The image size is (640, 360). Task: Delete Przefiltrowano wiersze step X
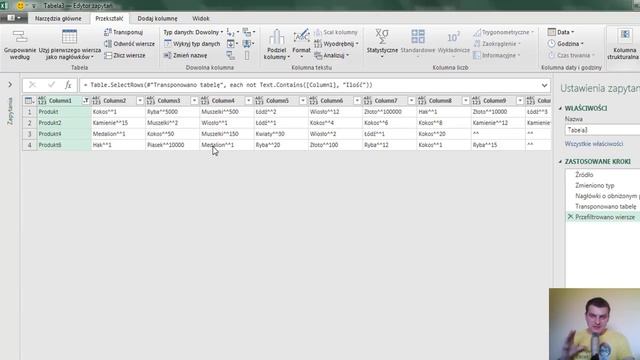(x=570, y=217)
